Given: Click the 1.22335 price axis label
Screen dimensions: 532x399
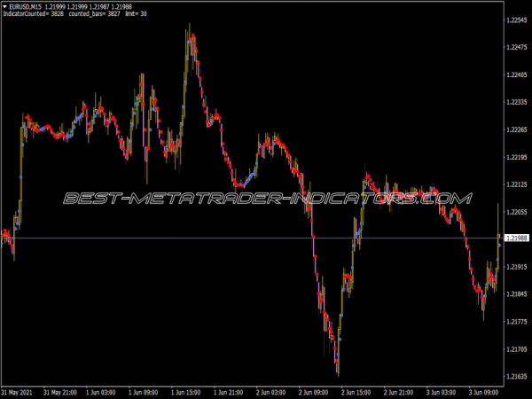Looking at the screenshot, I should [x=516, y=102].
